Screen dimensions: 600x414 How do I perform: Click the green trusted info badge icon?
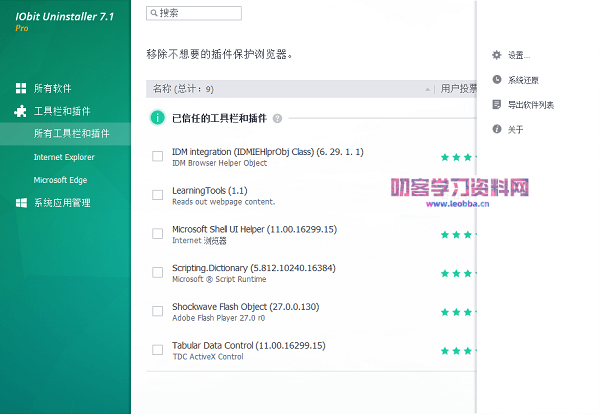point(157,117)
